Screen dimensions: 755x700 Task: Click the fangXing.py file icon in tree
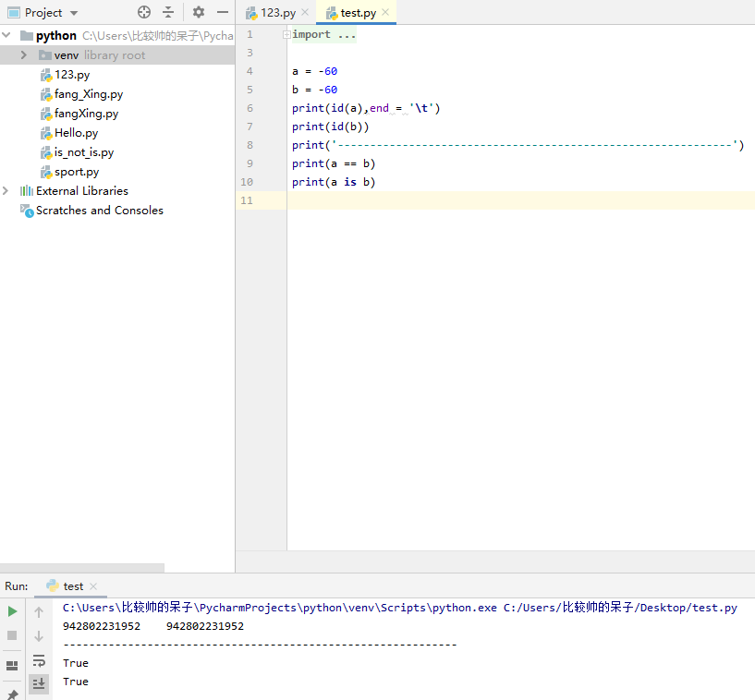(x=46, y=114)
